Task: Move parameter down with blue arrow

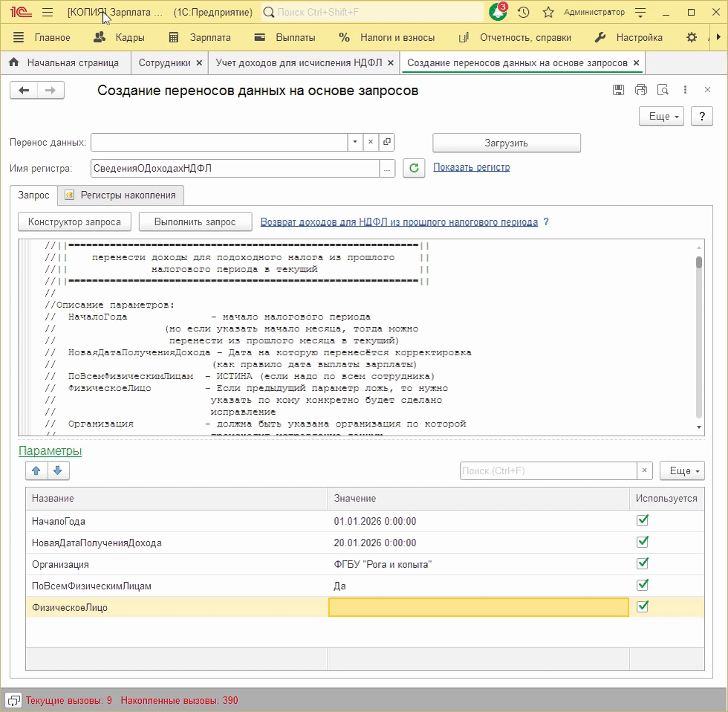Action: click(58, 470)
